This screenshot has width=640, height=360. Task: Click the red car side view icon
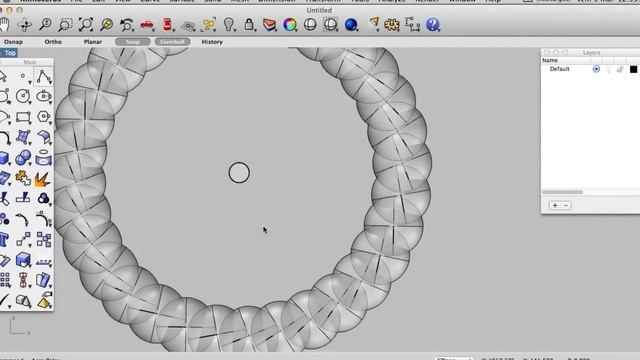pos(147,25)
